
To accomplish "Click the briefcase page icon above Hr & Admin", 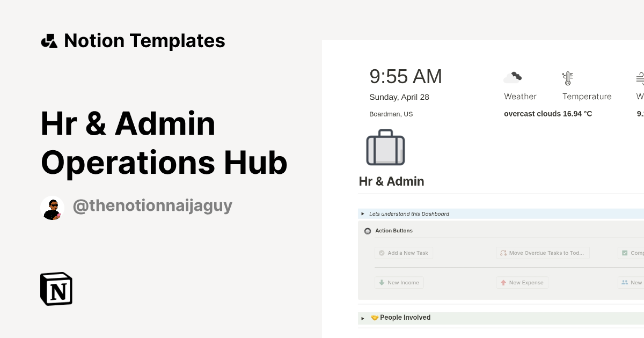I will [x=385, y=147].
